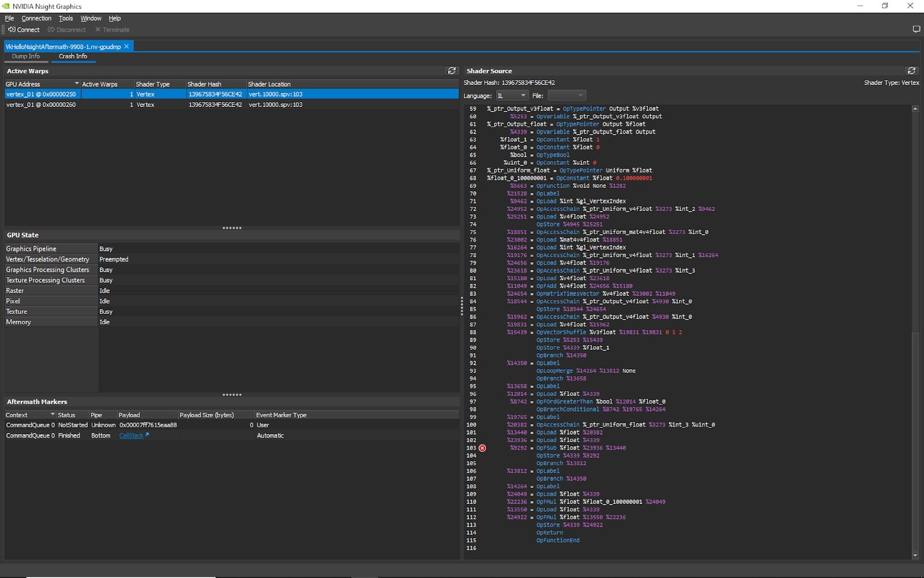Image resolution: width=924 pixels, height=578 pixels.
Task: Click the red error marker on line 103
Action: point(482,448)
